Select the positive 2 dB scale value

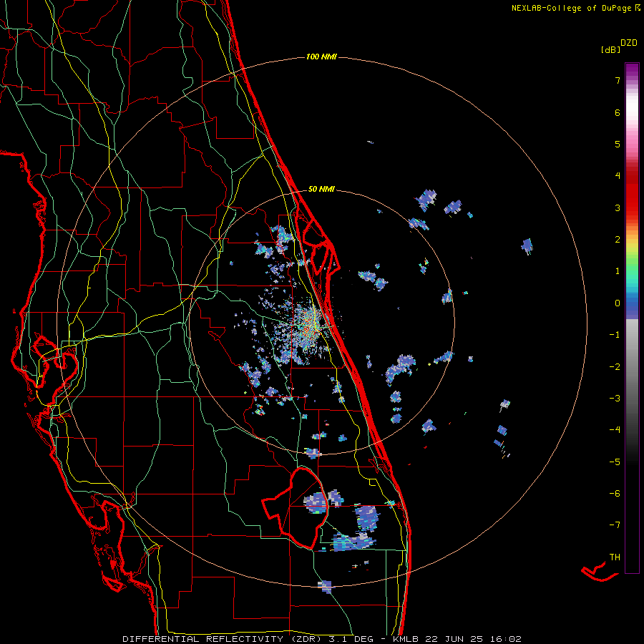618,240
